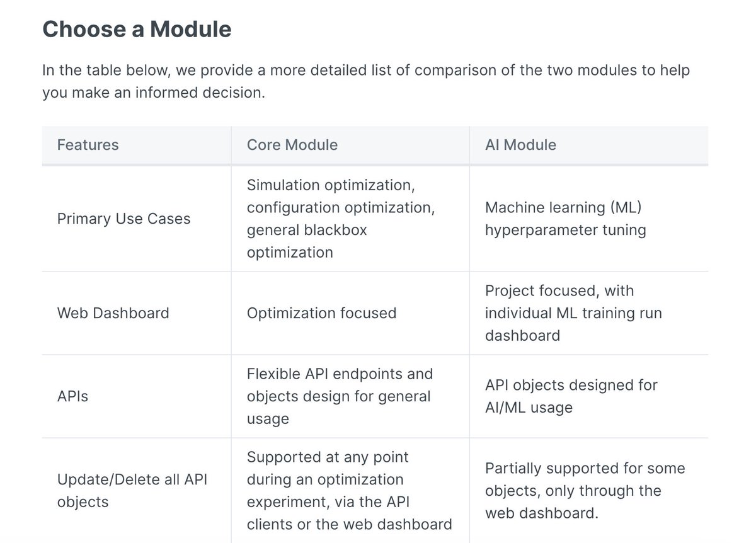Click the 'APIs' row label
756x543 pixels.
72,397
